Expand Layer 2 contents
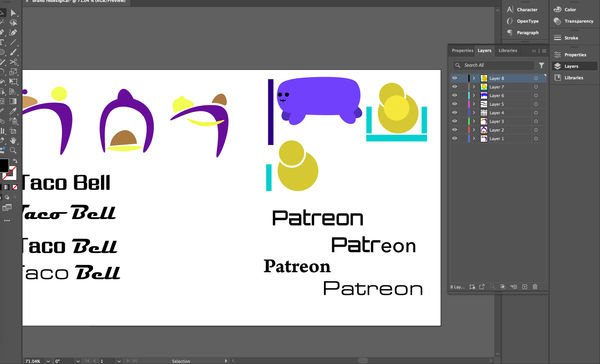This screenshot has height=364, width=600. 474,130
